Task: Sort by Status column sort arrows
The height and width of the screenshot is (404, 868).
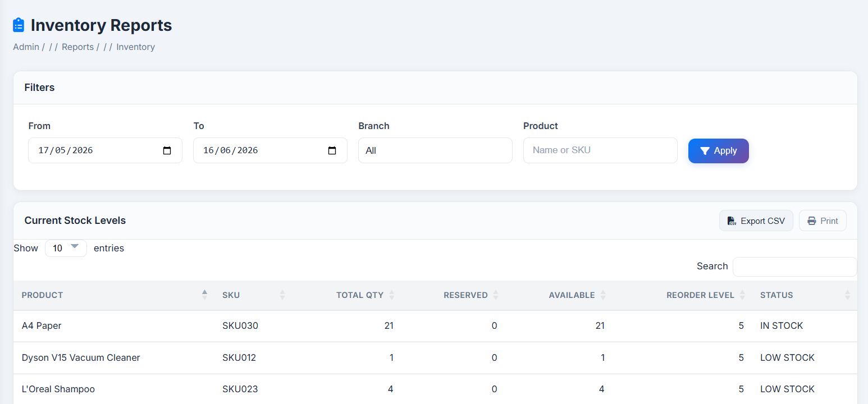Action: 848,295
